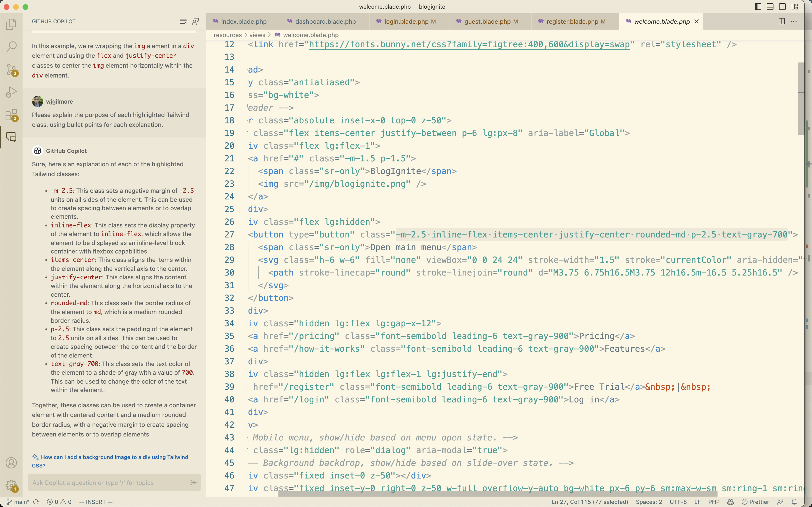Click the 'Free Trial' text on line 39

[599, 387]
